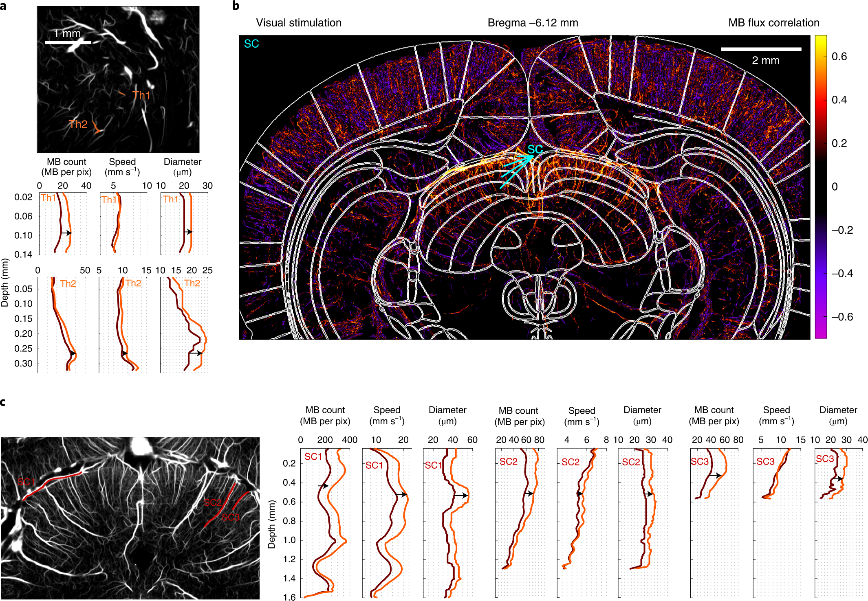Toggle the SC region label in panel b
This screenshot has height=601, width=868.
coord(251,43)
